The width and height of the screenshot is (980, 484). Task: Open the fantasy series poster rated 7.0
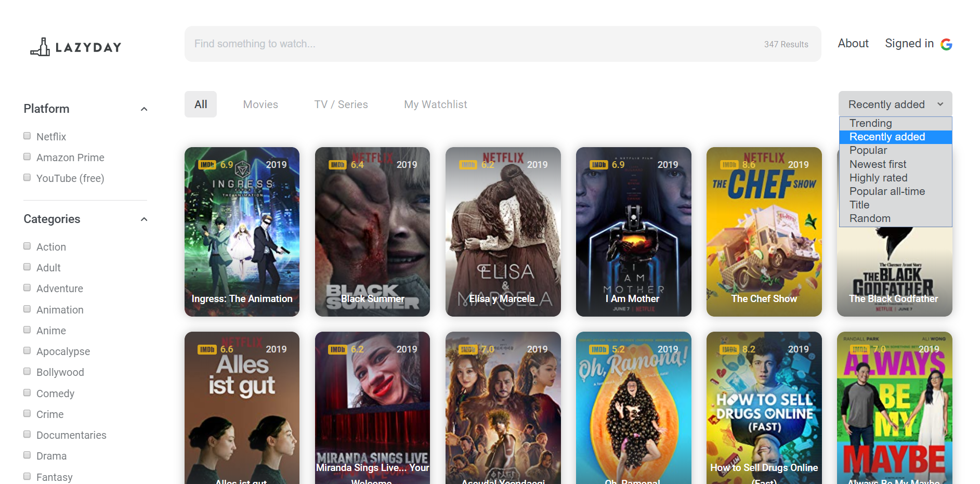pyautogui.click(x=503, y=408)
